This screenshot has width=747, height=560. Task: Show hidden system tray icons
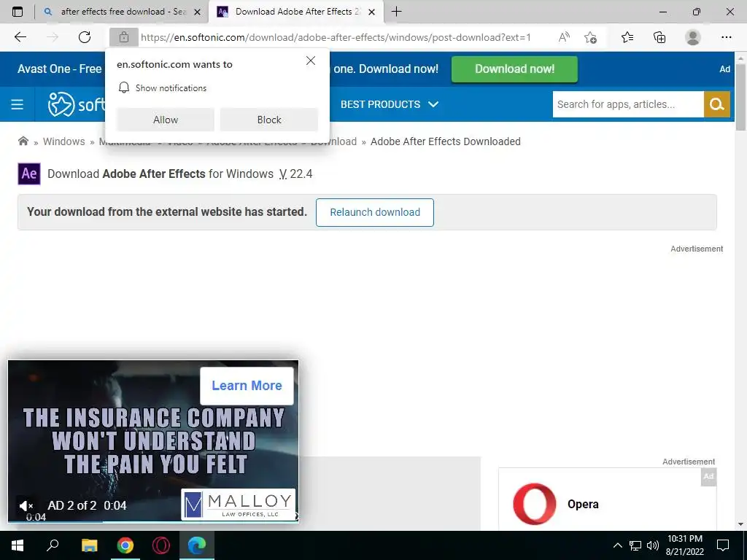coord(617,545)
